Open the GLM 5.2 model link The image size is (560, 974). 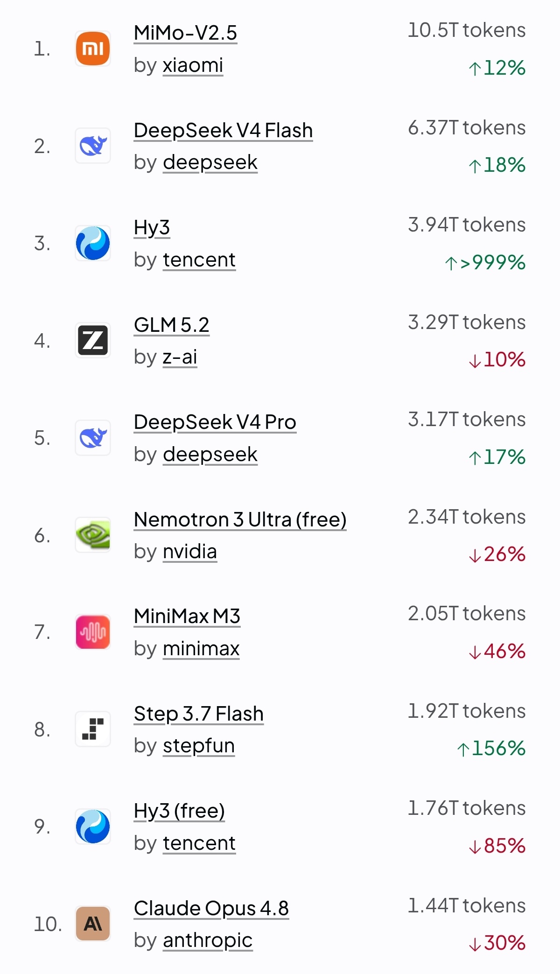pyautogui.click(x=171, y=325)
